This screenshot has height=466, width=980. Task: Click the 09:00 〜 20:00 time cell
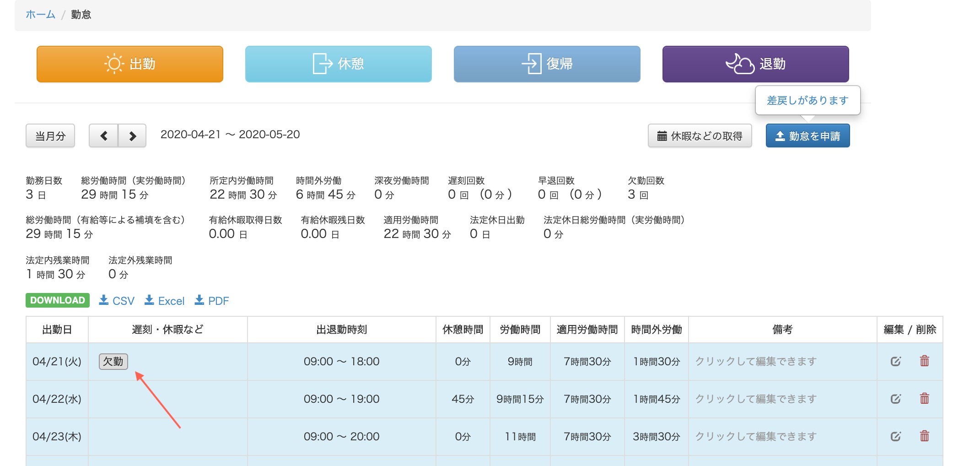click(342, 437)
